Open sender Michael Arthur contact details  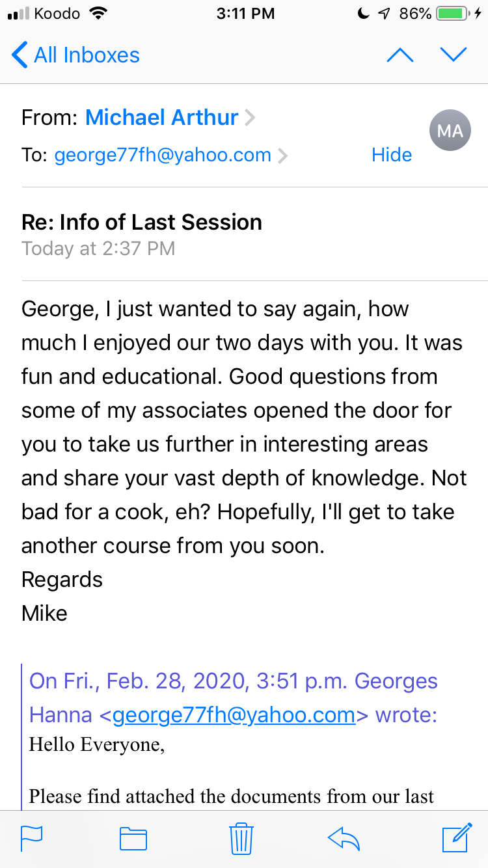coord(162,117)
